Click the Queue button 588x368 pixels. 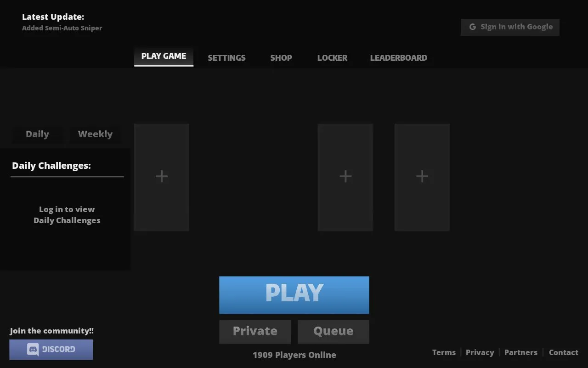click(334, 332)
